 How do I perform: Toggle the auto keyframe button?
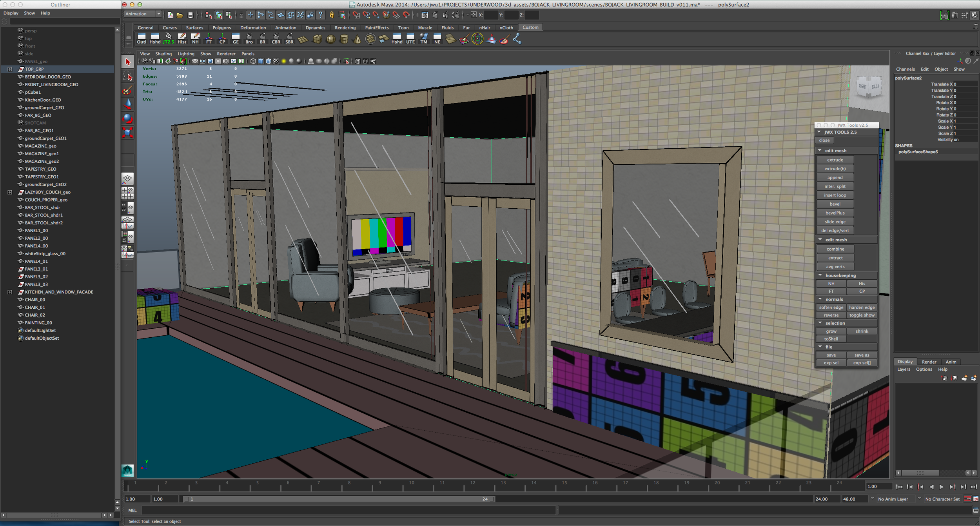tap(967, 499)
